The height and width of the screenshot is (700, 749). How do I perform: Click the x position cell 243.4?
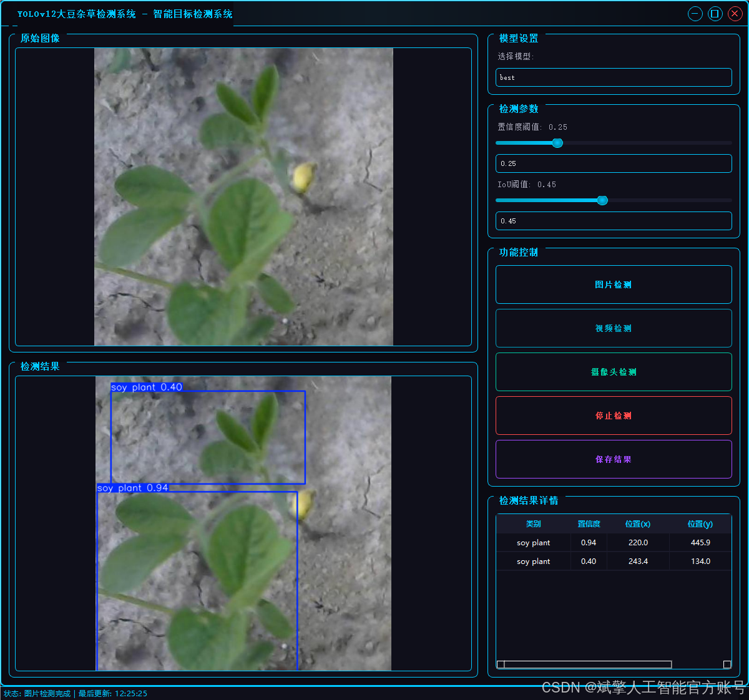pyautogui.click(x=638, y=561)
